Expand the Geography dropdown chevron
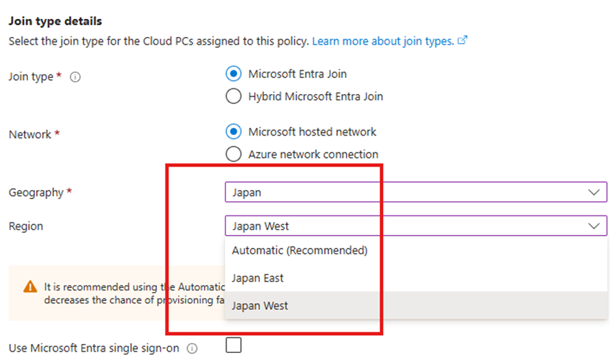This screenshot has width=610, height=364. pos(593,193)
